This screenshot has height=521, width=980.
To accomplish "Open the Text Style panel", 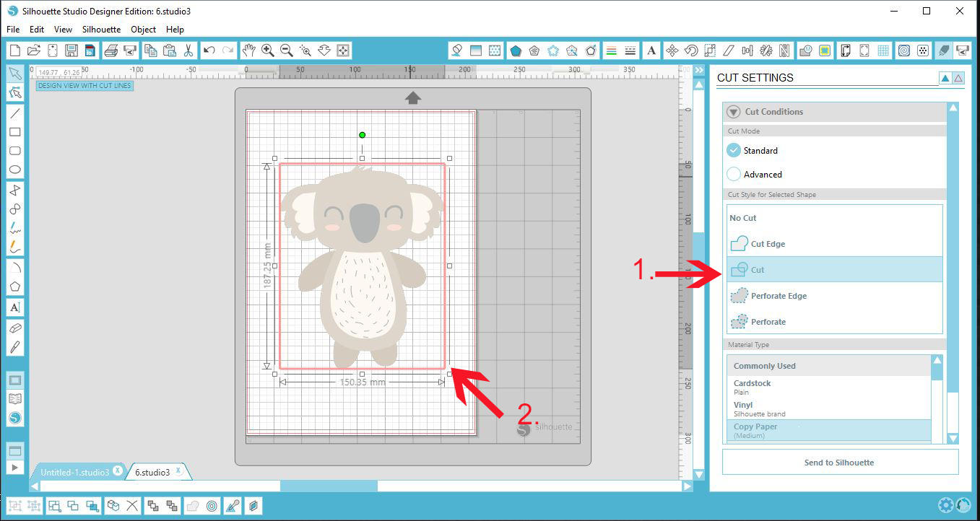I will coord(651,51).
